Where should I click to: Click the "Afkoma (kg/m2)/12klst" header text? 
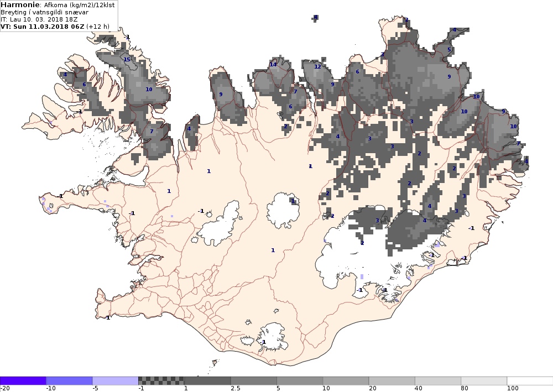pyautogui.click(x=79, y=6)
